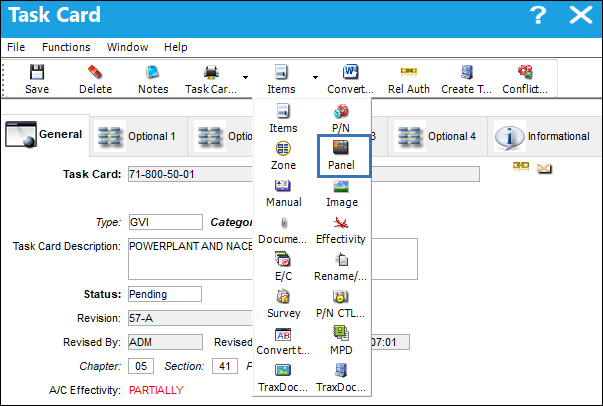Choose Zone from the Items dropdown
Image resolution: width=603 pixels, height=406 pixels.
[x=283, y=155]
